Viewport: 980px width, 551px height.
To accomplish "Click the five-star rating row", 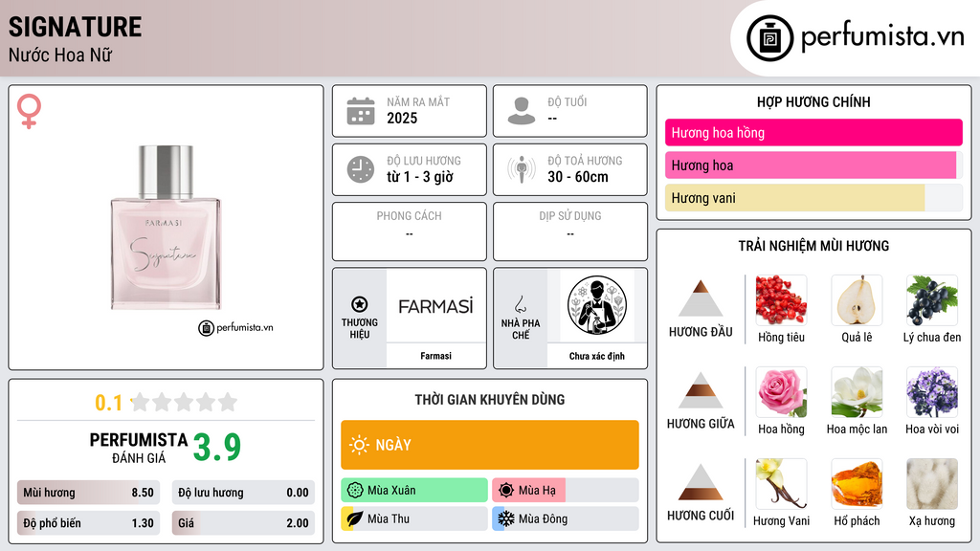I will tap(184, 402).
